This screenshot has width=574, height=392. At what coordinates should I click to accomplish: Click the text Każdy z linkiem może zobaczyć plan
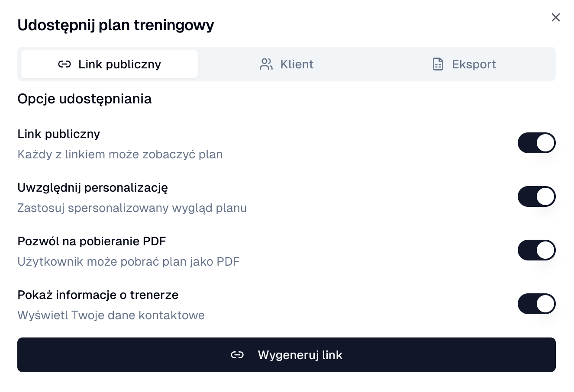click(x=120, y=154)
